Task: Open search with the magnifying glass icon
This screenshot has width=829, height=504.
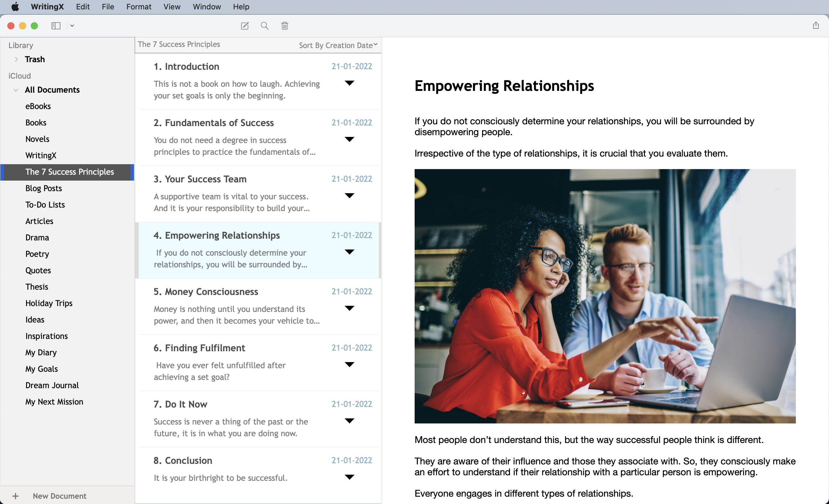Action: [x=265, y=26]
